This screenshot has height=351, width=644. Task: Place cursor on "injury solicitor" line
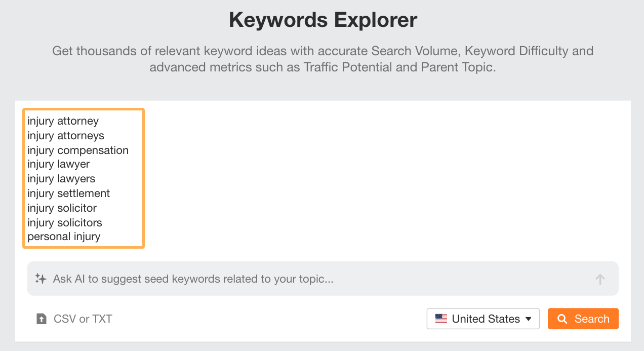coord(62,208)
